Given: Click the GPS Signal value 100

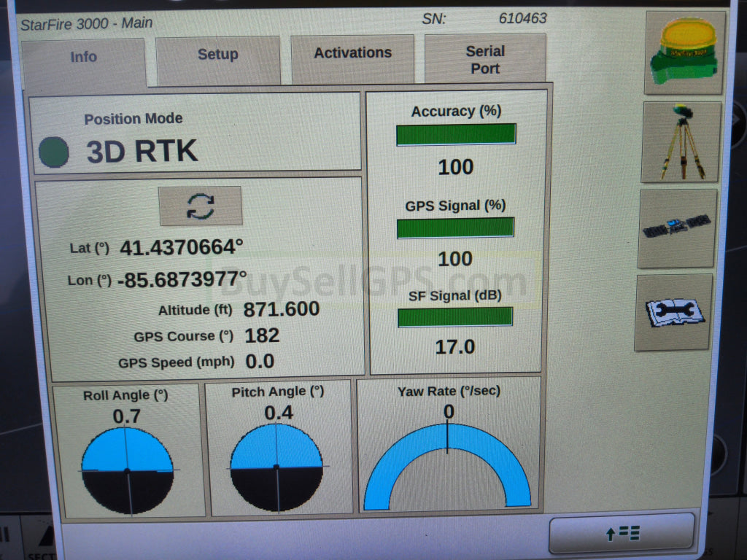Looking at the screenshot, I should [455, 259].
